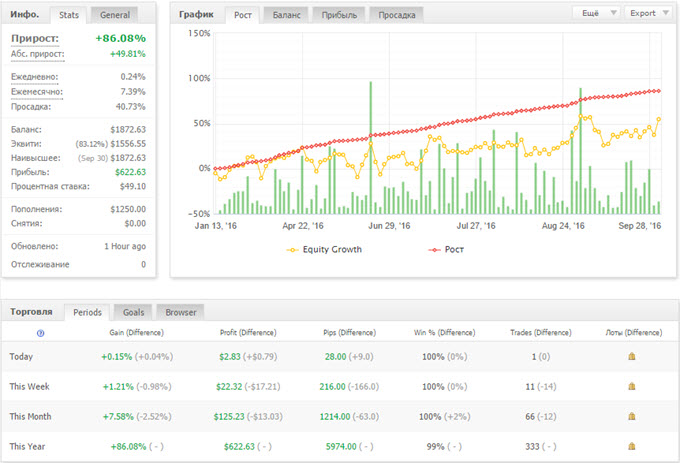Image resolution: width=680 pixels, height=463 pixels.
Task: Click This Month pips 1214.00
Action: [x=335, y=416]
